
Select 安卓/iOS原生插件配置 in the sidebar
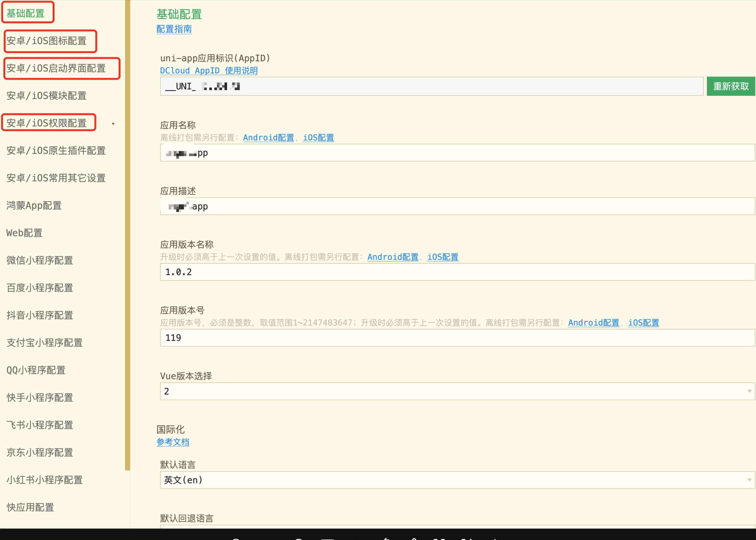(55, 151)
